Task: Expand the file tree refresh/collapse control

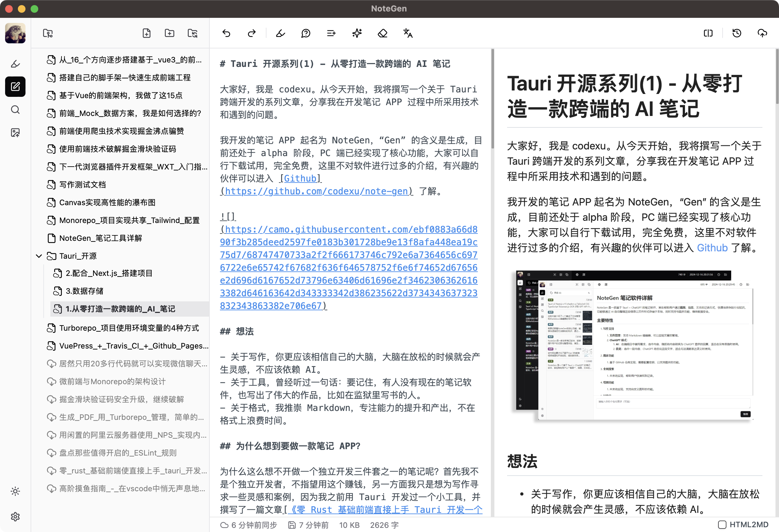Action: (193, 33)
